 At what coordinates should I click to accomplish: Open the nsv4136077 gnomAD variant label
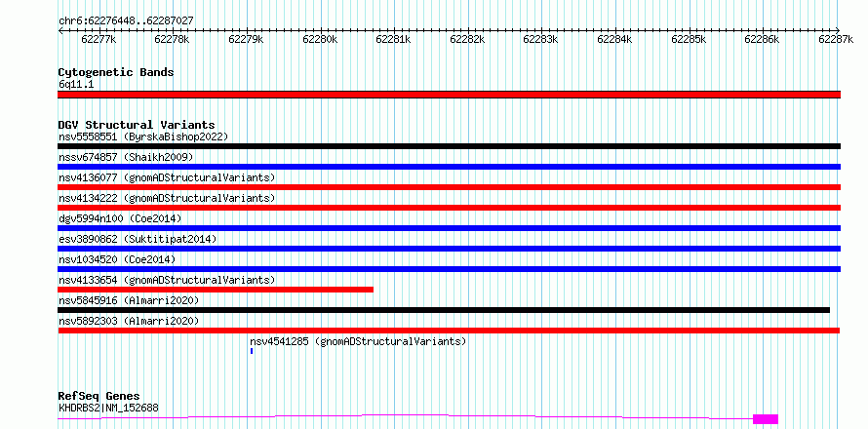[x=167, y=177]
